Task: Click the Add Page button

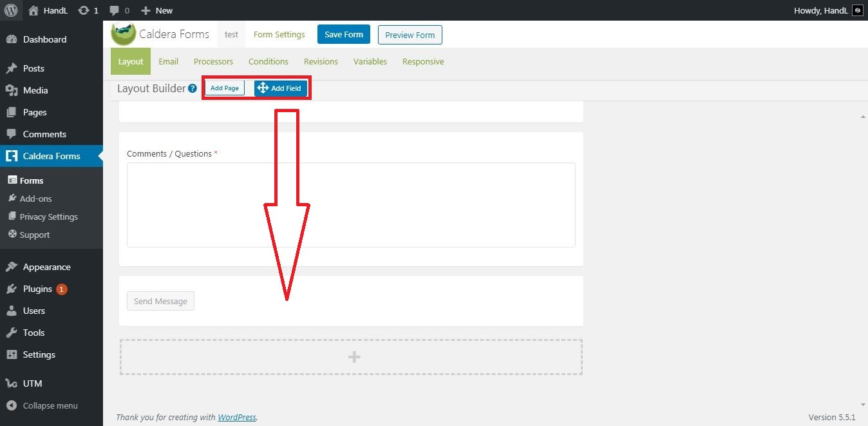Action: coord(225,88)
